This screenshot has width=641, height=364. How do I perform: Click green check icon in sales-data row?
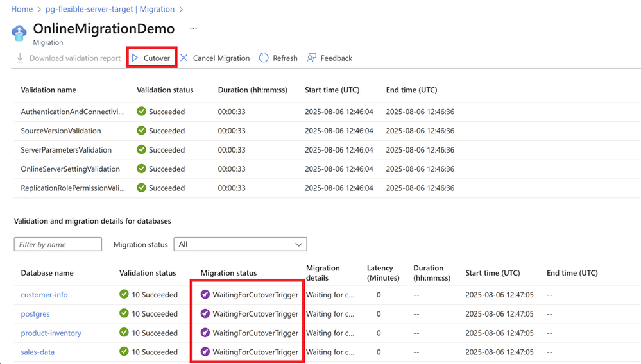coord(124,351)
